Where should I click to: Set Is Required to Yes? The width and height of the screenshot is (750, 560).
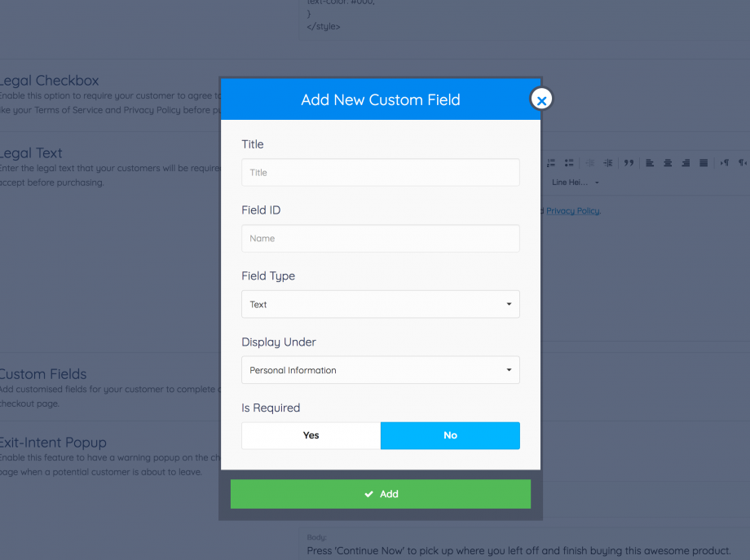(311, 435)
